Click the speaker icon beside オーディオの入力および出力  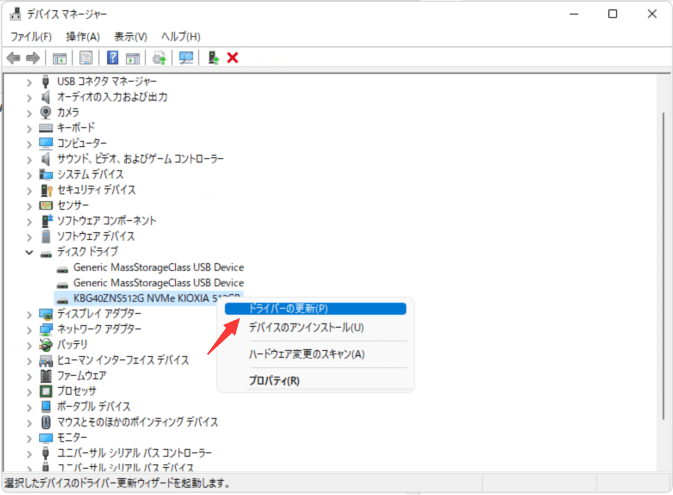coord(45,97)
